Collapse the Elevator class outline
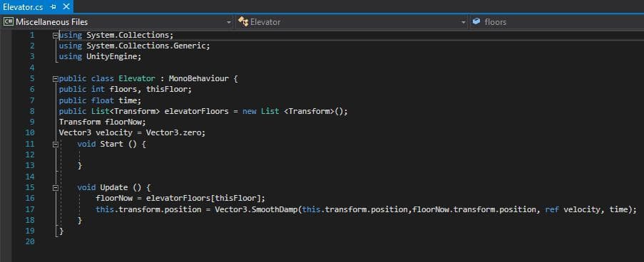 (x=56, y=79)
